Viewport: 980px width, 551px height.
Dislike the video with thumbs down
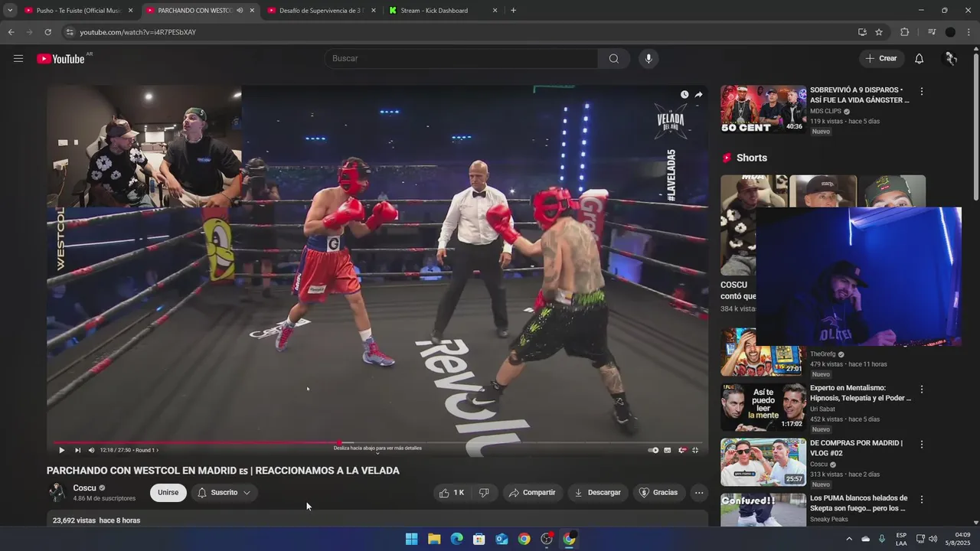(484, 493)
